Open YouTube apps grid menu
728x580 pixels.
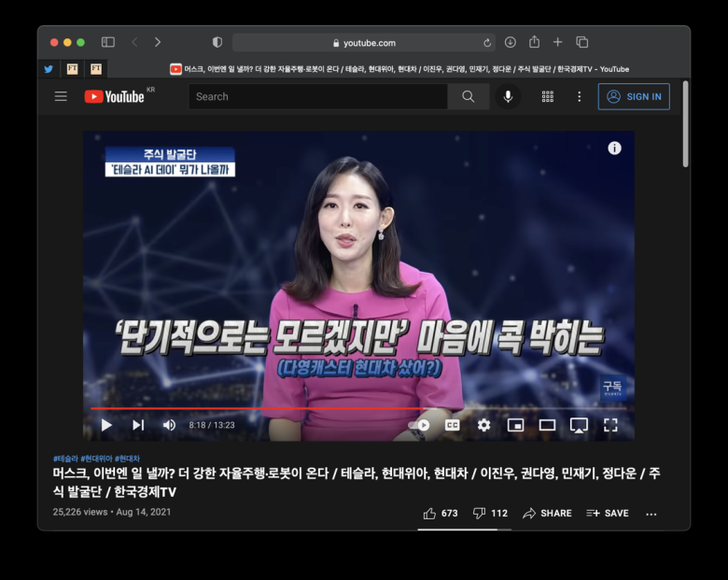point(547,97)
